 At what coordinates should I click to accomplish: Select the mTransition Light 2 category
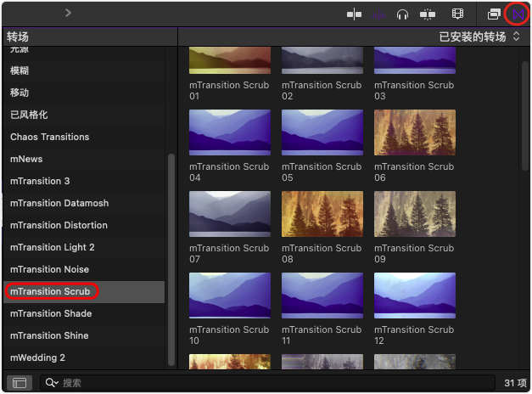pyautogui.click(x=84, y=247)
